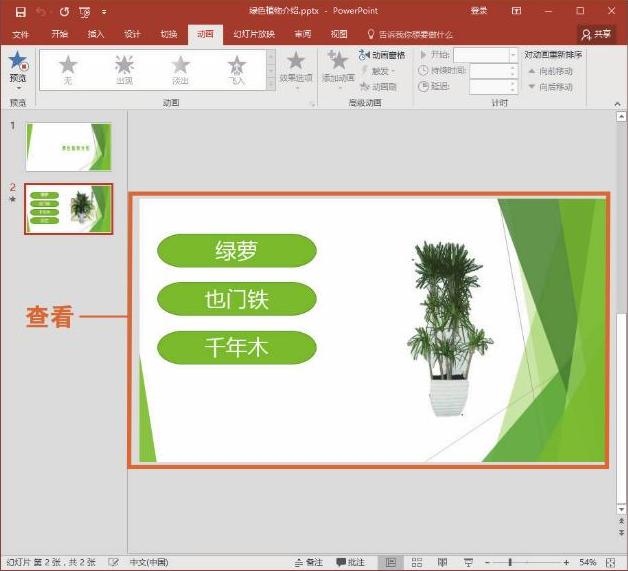The image size is (628, 571).
Task: Select the 飞入 (Fly In) animation effect
Action: point(237,70)
